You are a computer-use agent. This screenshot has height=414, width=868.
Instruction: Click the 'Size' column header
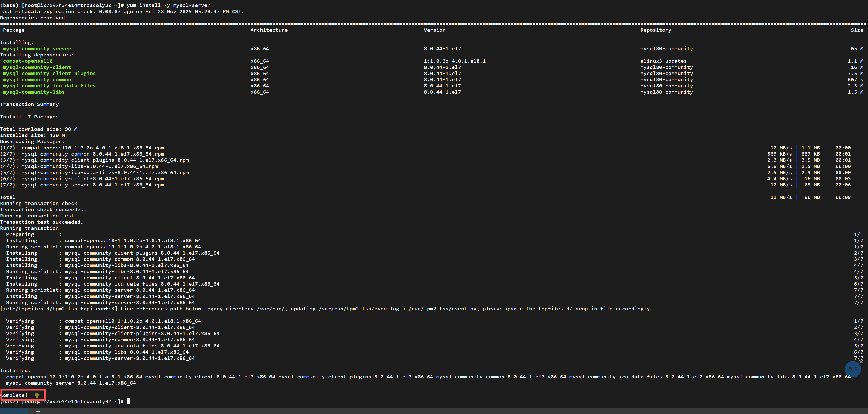pyautogui.click(x=857, y=30)
